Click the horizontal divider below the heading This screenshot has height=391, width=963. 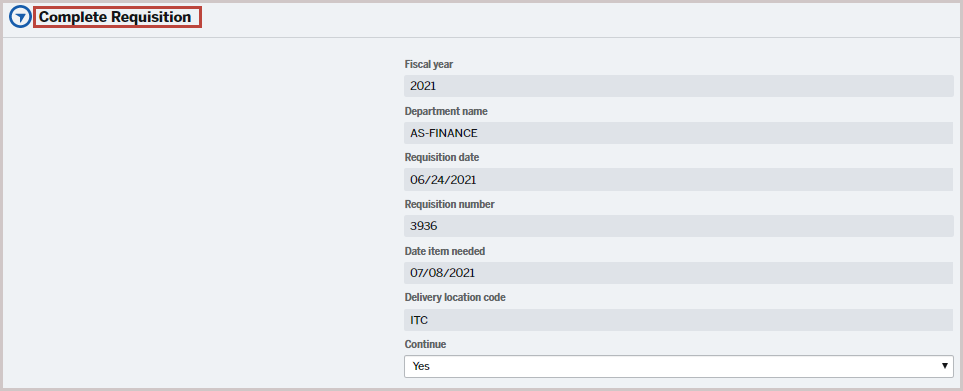482,37
